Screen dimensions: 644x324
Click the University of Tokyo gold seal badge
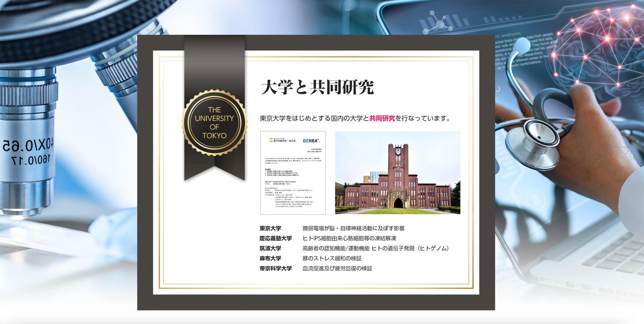[214, 123]
